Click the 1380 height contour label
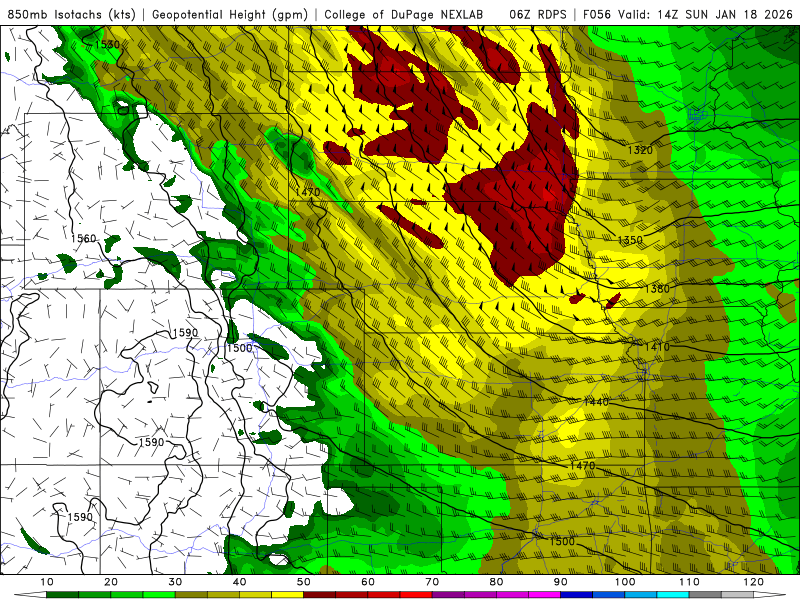The width and height of the screenshot is (800, 600). click(x=657, y=289)
